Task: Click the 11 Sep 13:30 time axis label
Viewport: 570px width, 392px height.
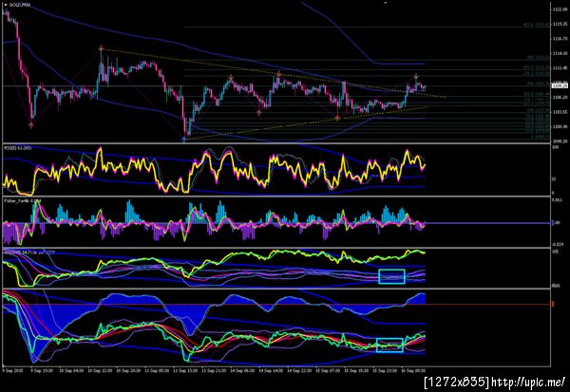Action: click(x=185, y=371)
